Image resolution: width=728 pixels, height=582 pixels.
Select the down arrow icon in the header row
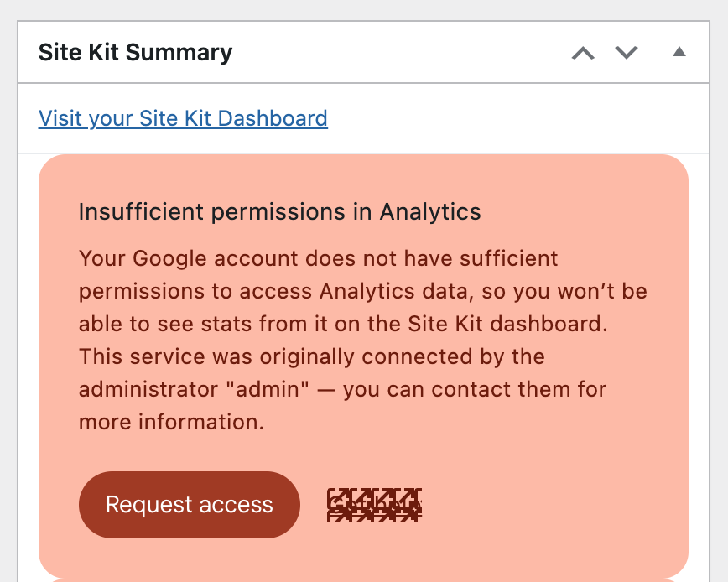pyautogui.click(x=626, y=52)
